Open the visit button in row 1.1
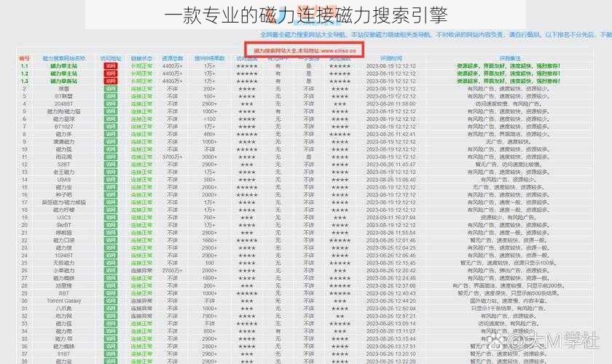Image resolution: width=612 pixels, height=364 pixels. click(111, 66)
